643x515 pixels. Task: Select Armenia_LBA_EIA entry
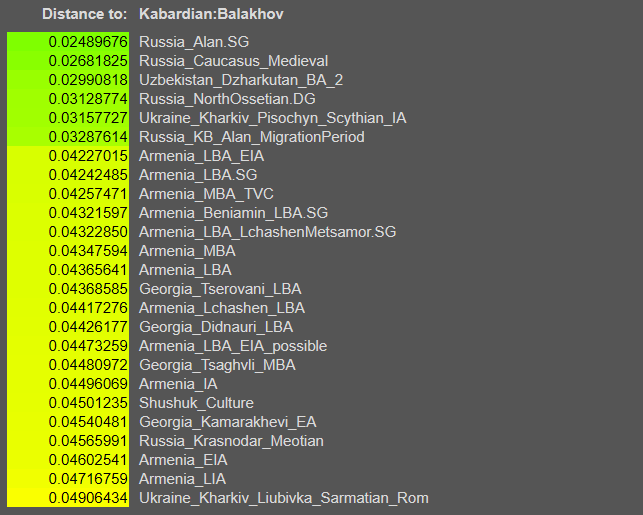click(x=201, y=156)
